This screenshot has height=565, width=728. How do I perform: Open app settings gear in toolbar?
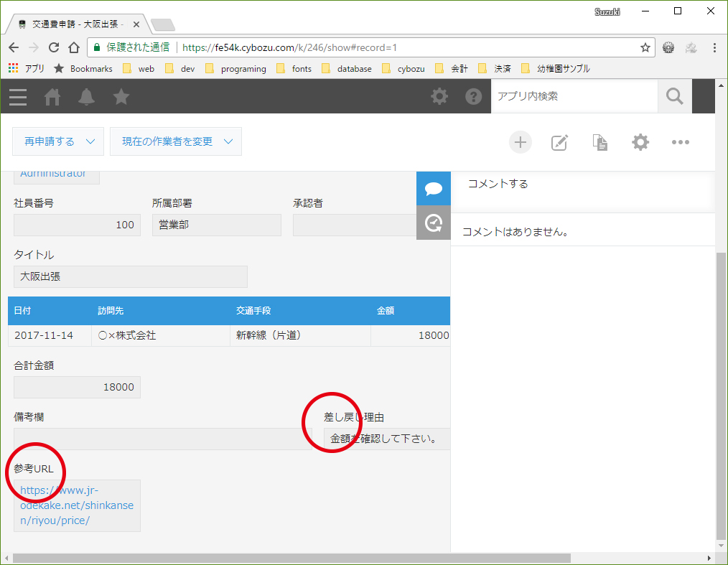[x=640, y=142]
